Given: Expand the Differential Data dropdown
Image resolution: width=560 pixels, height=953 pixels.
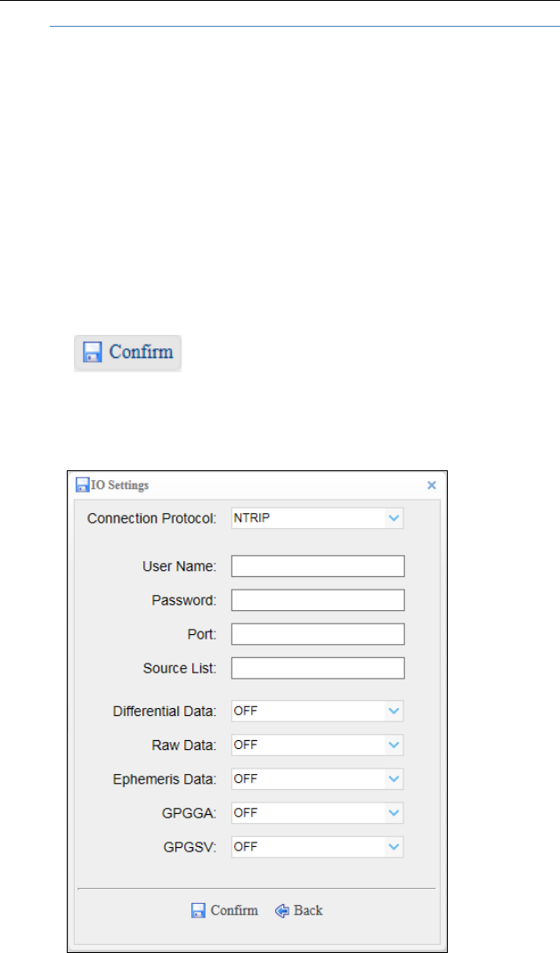Looking at the screenshot, I should click(x=317, y=711).
